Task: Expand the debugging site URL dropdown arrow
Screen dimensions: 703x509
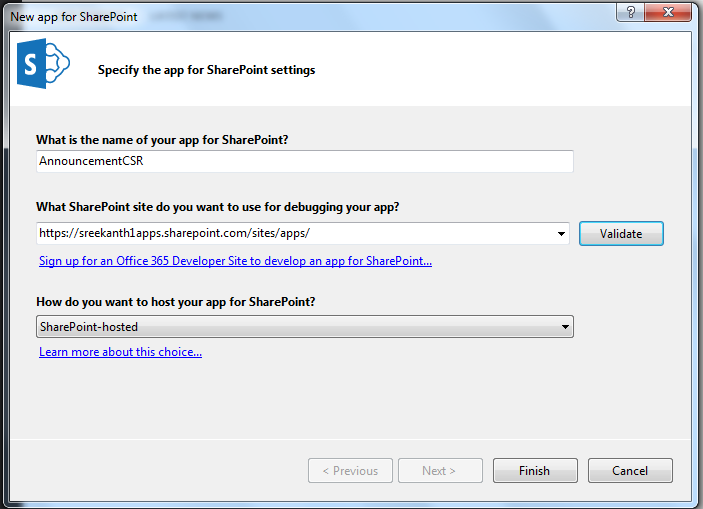Action: [561, 234]
